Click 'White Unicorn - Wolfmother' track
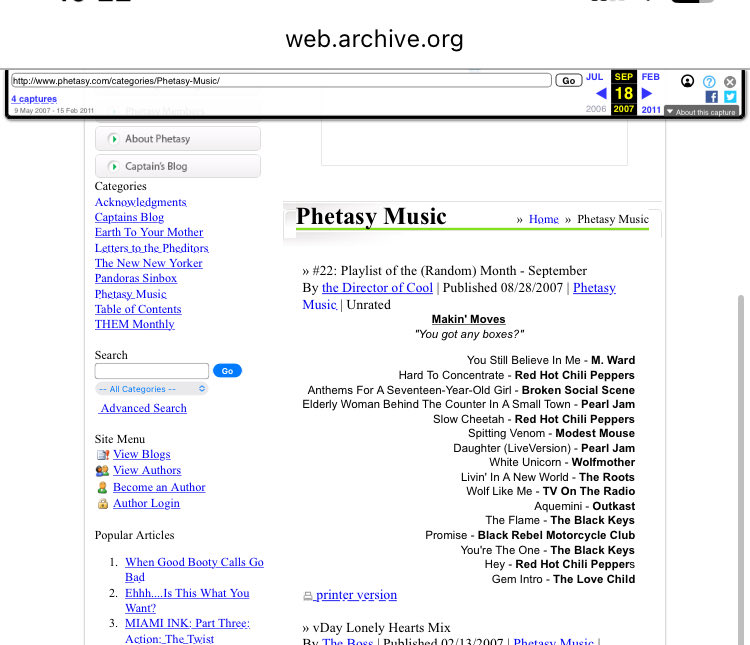 click(x=562, y=463)
